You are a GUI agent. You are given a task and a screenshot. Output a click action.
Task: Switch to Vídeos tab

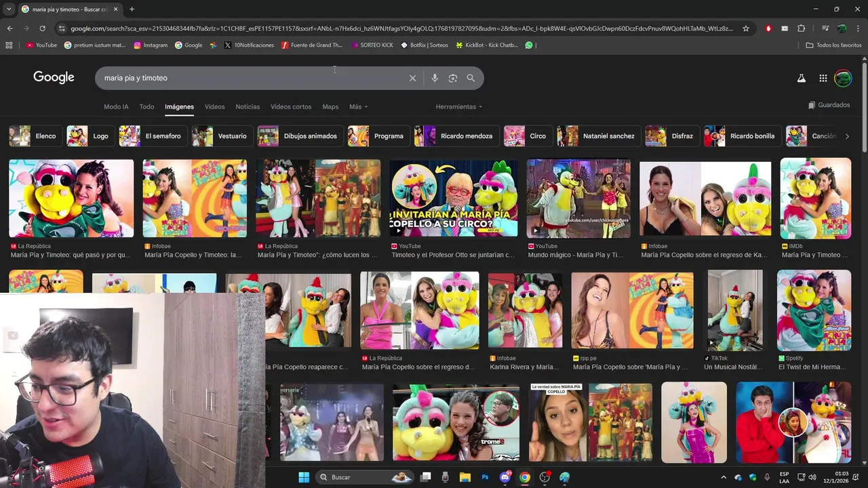click(x=214, y=106)
